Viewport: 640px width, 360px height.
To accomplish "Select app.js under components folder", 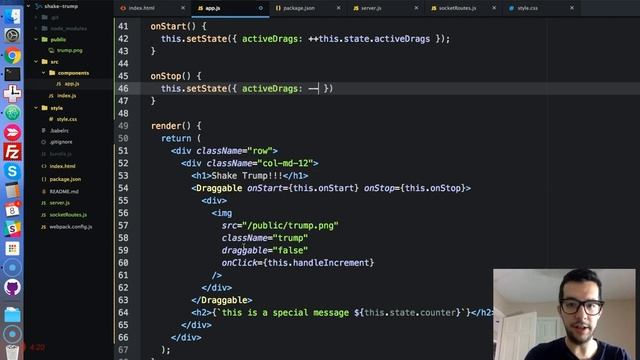I will coord(72,83).
